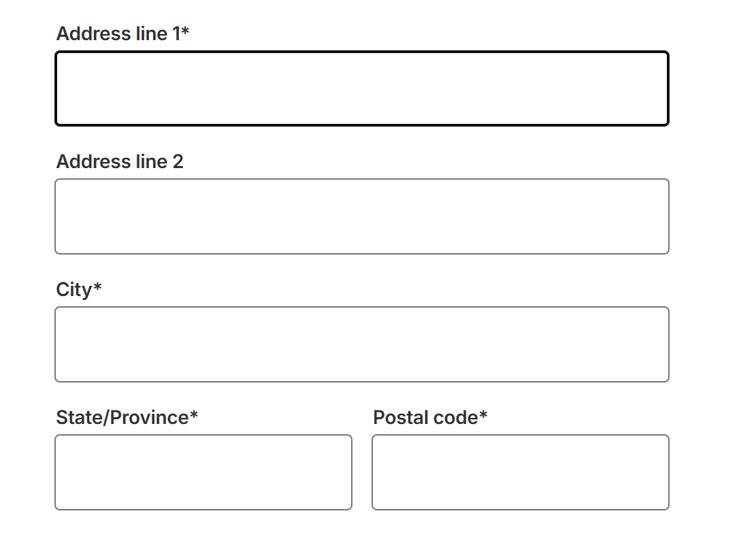Click the asterisk beside State/Province label
Viewport: 756px width, 539px height.
tap(194, 415)
